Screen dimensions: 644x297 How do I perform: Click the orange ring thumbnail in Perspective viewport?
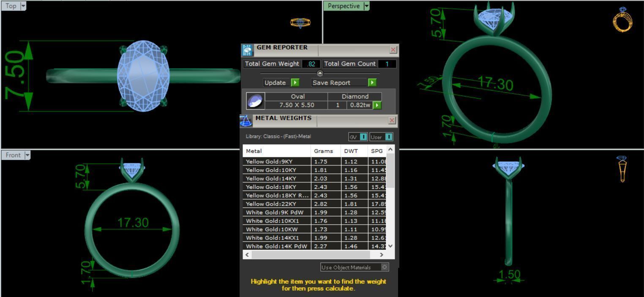pyautogui.click(x=622, y=19)
